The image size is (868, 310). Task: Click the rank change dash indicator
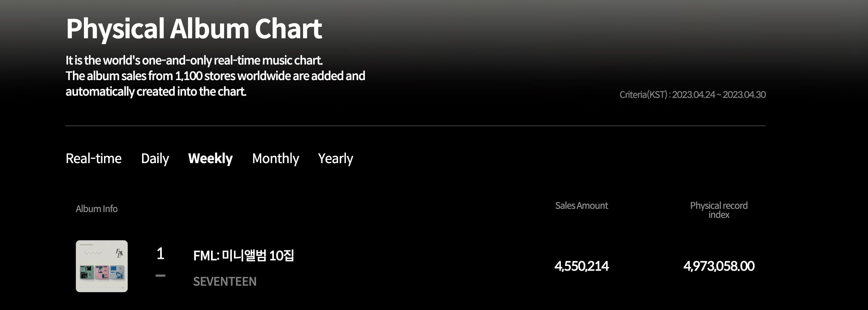[x=160, y=275]
